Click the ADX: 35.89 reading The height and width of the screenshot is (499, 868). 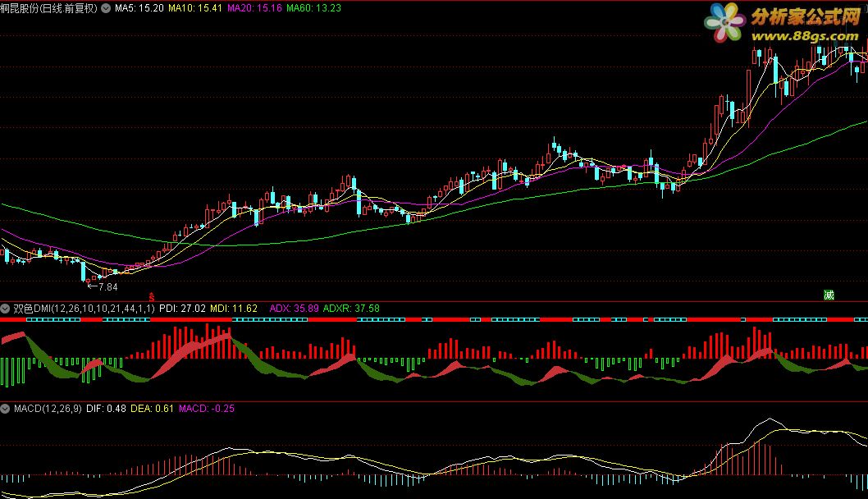294,309
